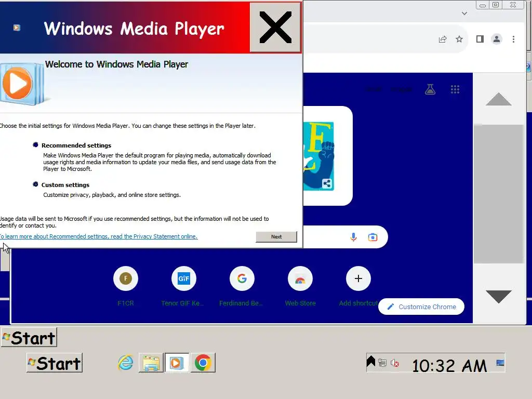Open the Chrome three-dot menu
532x399 pixels.
(513, 39)
